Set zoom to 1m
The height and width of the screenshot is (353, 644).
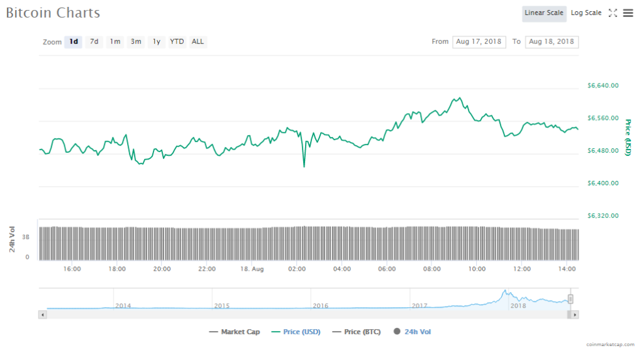pyautogui.click(x=114, y=42)
